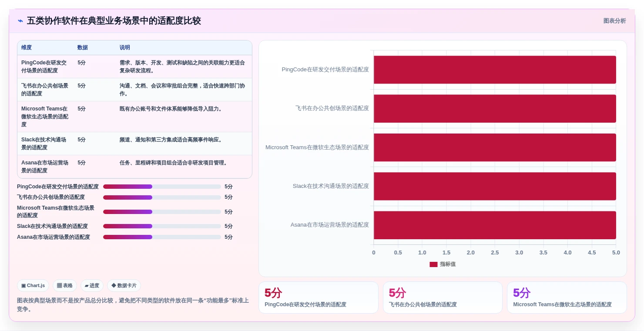Click the description 频道、通知和第三方集成适合高频事件响应
This screenshot has width=644, height=331.
(x=172, y=140)
